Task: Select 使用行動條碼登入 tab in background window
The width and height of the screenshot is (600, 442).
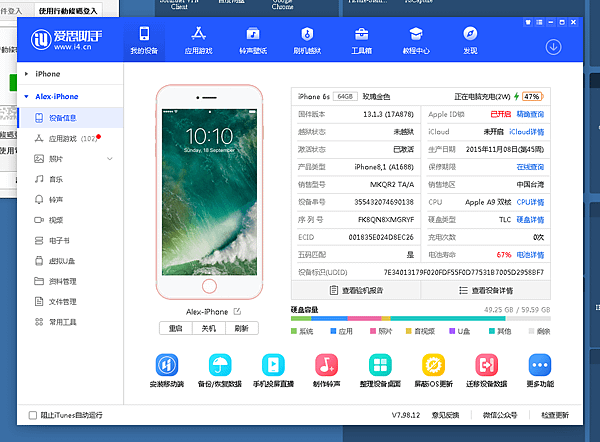Action: [x=68, y=11]
